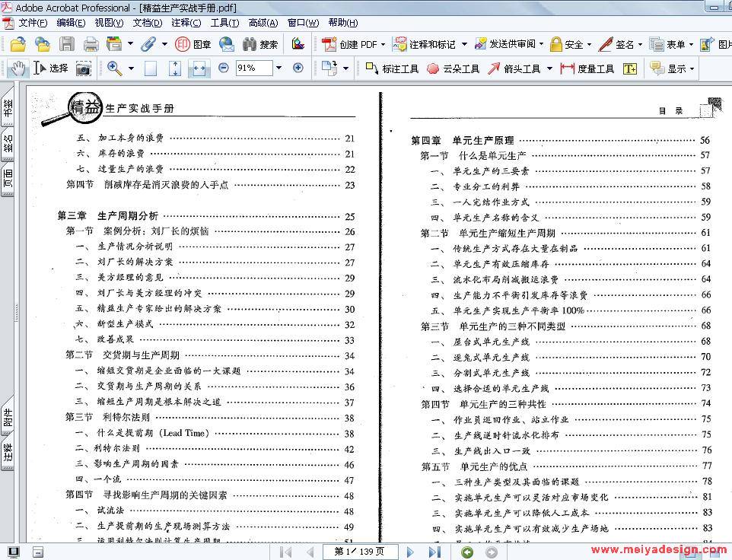Image resolution: width=732 pixels, height=560 pixels.
Task: Expand the arrow tool dropdown arrow
Action: tap(549, 68)
